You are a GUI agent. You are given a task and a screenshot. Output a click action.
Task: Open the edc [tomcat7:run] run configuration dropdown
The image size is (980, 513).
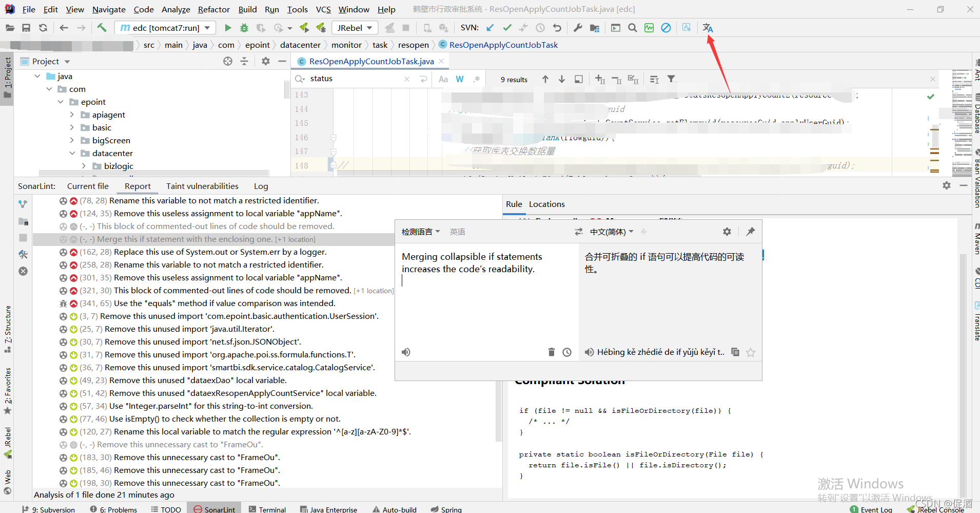click(165, 28)
